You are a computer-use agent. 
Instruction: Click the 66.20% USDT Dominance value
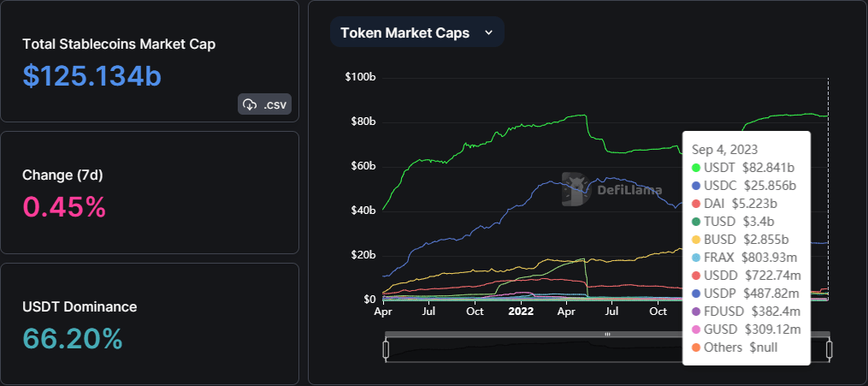coord(73,339)
